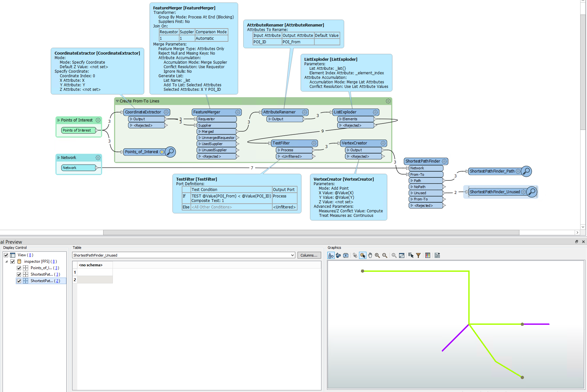Click ShortestPat... feature count link 2
This screenshot has height=392, width=587.
click(x=58, y=281)
